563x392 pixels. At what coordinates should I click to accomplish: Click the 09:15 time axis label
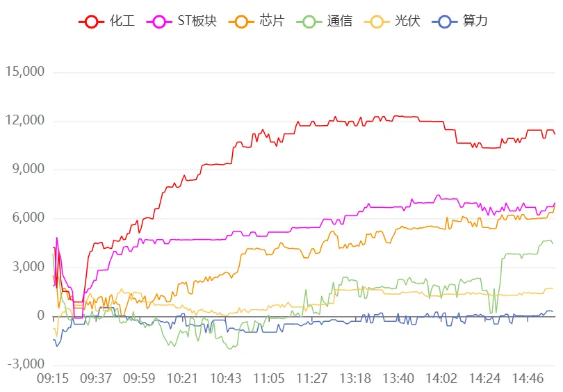52,379
